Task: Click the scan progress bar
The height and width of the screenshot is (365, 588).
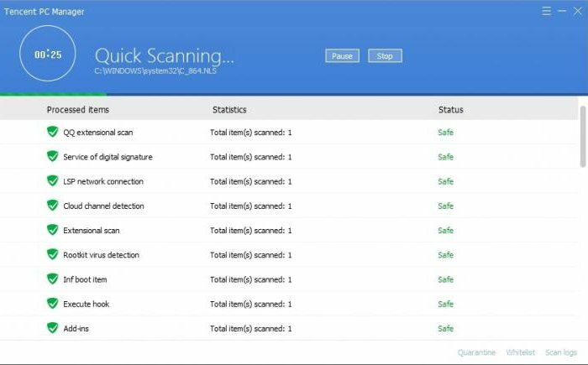Action: coord(294,95)
